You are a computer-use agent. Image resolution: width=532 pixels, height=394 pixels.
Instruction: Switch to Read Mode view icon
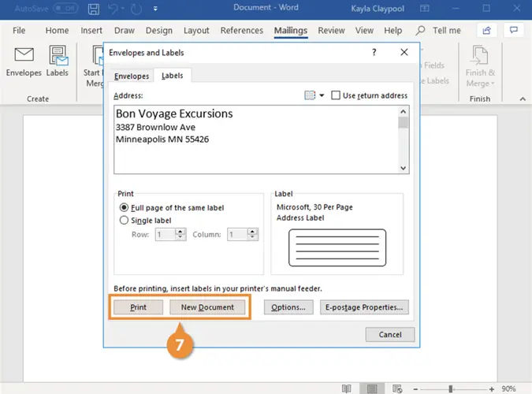(347, 389)
